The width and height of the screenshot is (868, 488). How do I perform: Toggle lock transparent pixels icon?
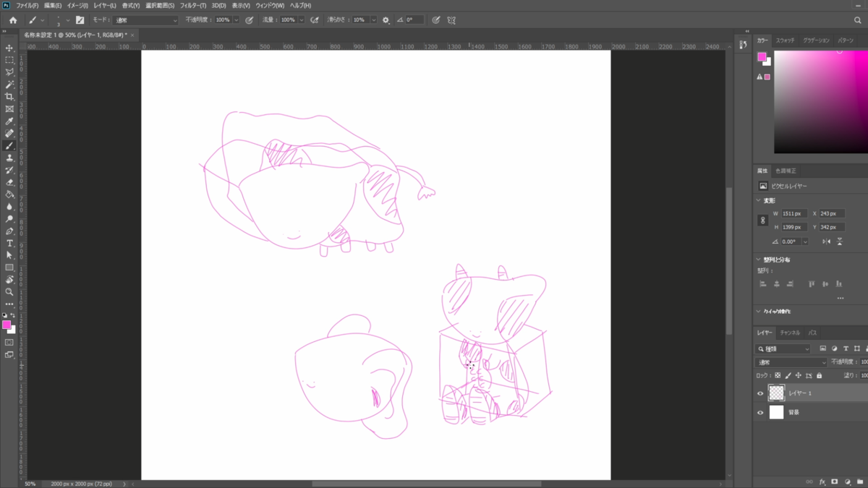(x=778, y=376)
